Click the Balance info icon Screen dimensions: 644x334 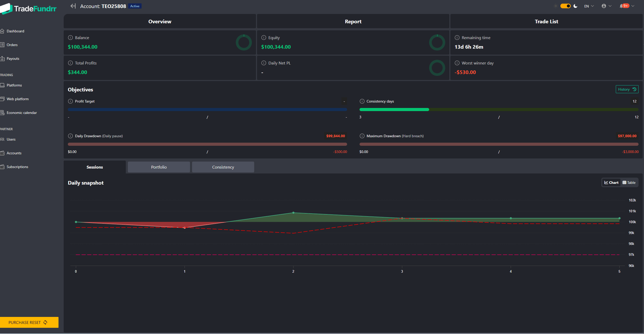(70, 38)
